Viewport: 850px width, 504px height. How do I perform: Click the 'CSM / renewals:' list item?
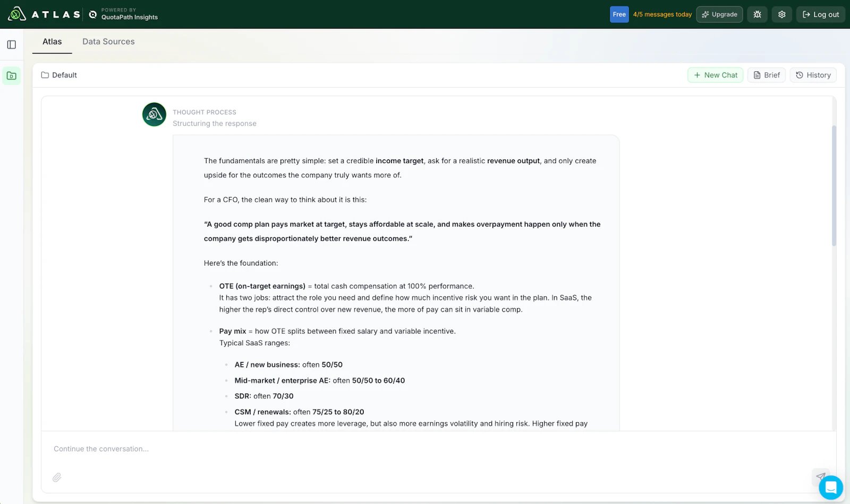(299, 412)
